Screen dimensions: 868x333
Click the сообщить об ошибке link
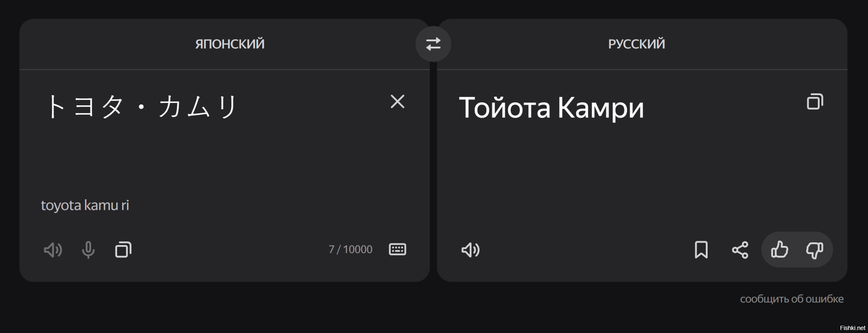[792, 299]
